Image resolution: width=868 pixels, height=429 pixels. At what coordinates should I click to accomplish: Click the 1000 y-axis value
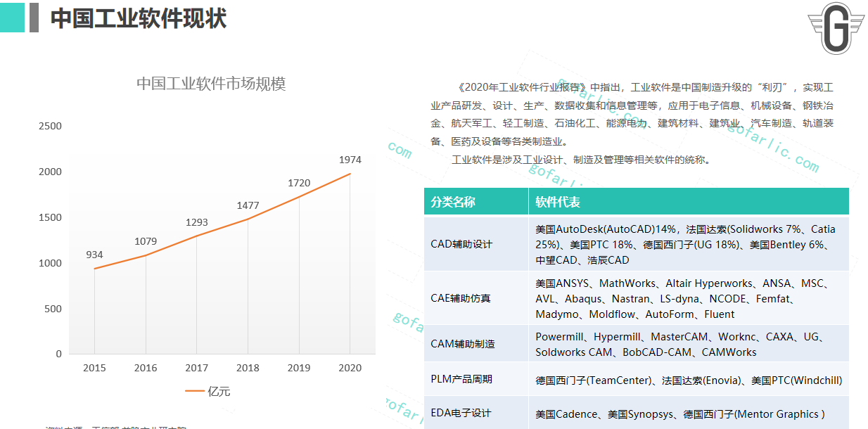[x=50, y=263]
